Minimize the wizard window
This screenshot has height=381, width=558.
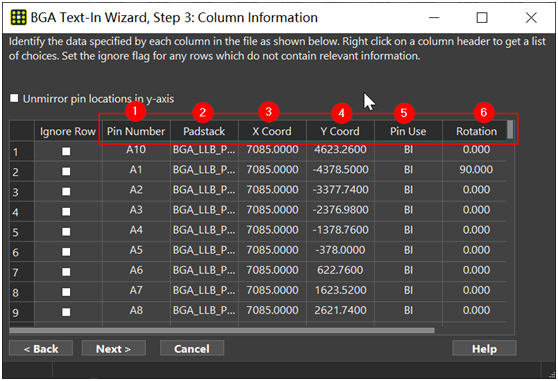tap(434, 17)
